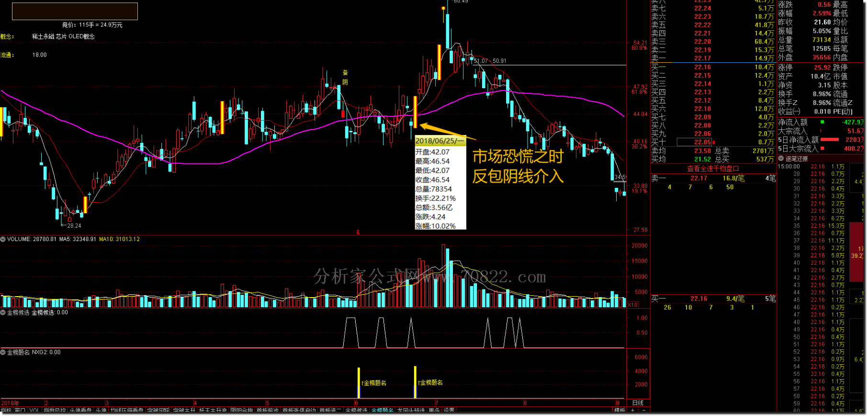The width and height of the screenshot is (868, 416).
Task: Expand the 逐笔还原 dropdown chevron
Action: click(781, 159)
